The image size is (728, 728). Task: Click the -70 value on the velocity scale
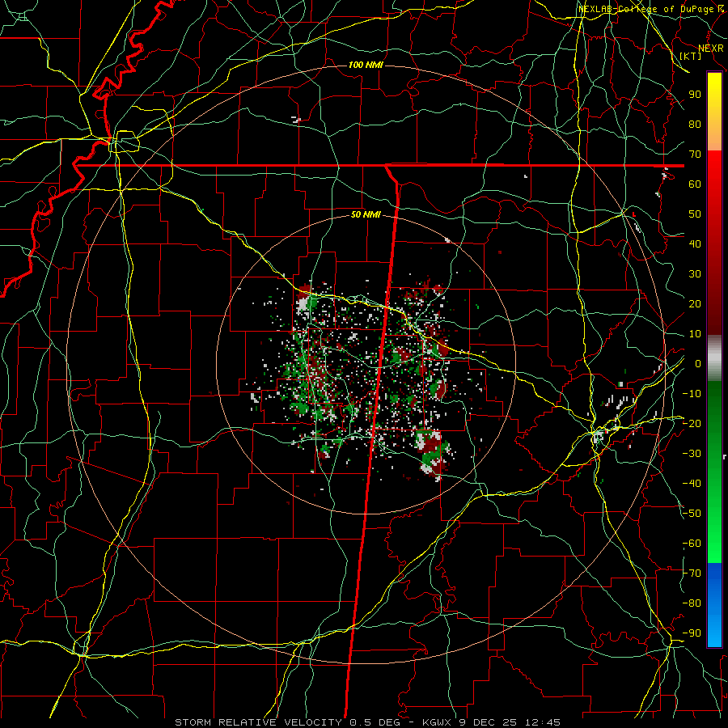click(692, 574)
